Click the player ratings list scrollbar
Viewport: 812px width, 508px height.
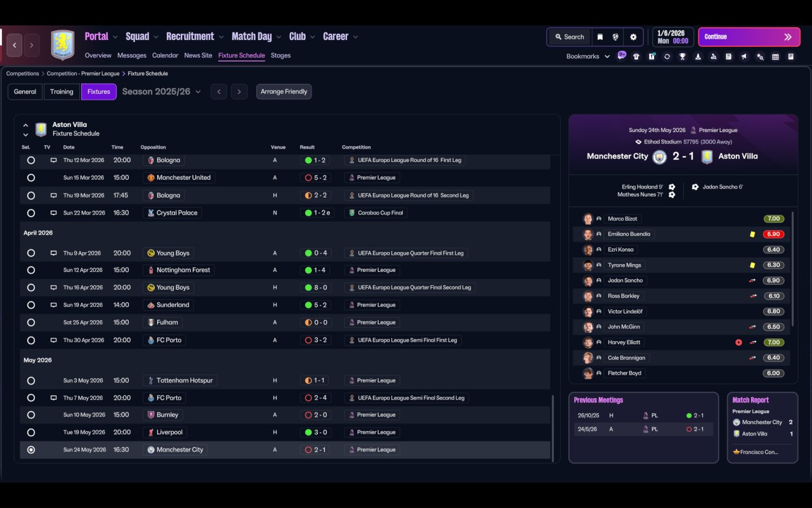pyautogui.click(x=793, y=269)
